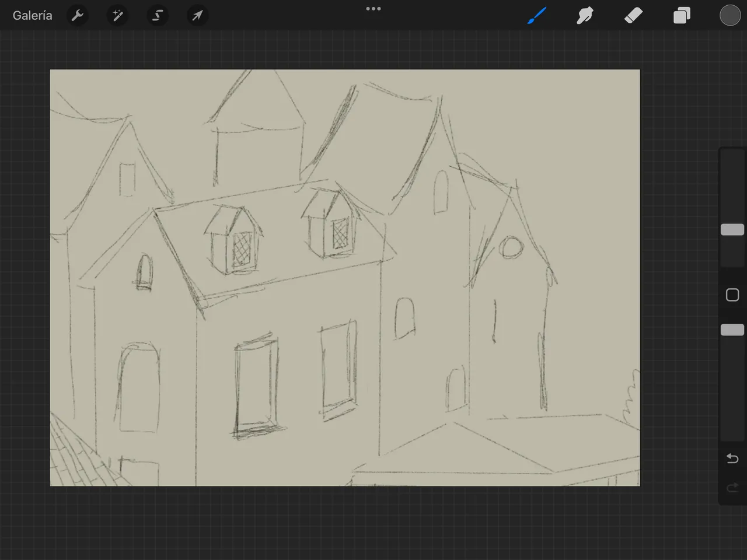The width and height of the screenshot is (747, 560).
Task: Open the Layers panel
Action: tap(682, 16)
